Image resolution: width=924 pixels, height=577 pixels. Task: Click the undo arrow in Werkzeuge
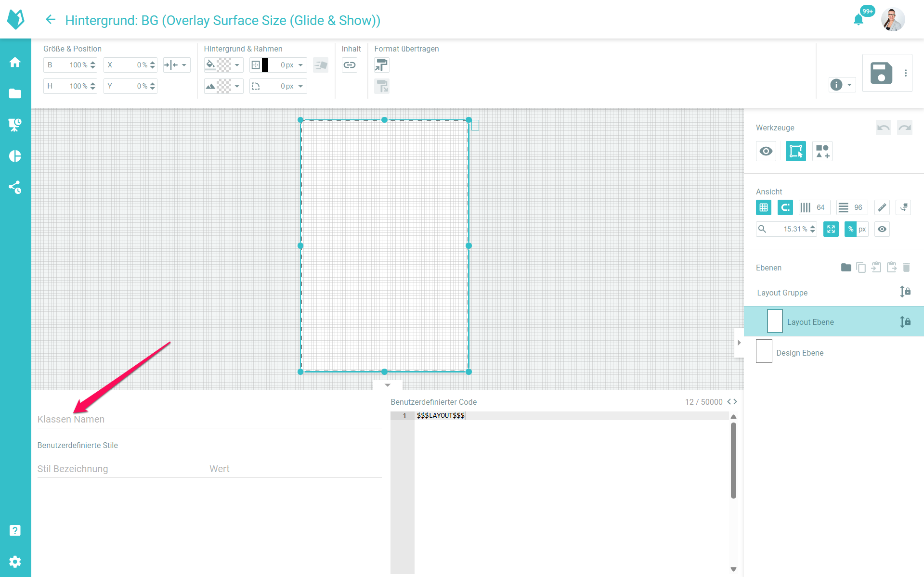coord(883,128)
